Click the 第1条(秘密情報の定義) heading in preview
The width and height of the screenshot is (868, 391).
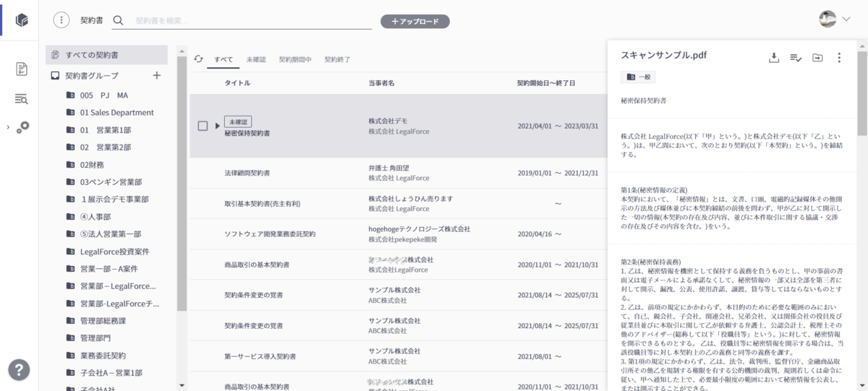point(654,189)
